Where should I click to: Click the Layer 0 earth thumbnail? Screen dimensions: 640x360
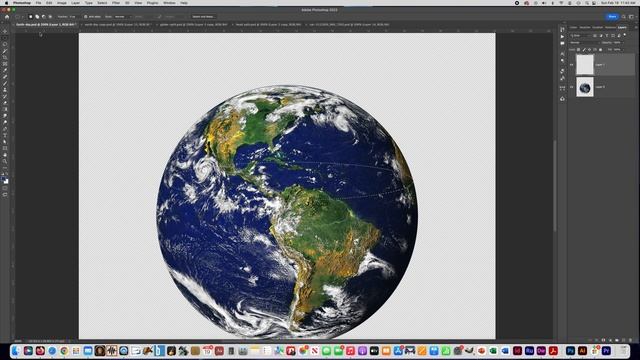[x=585, y=87]
